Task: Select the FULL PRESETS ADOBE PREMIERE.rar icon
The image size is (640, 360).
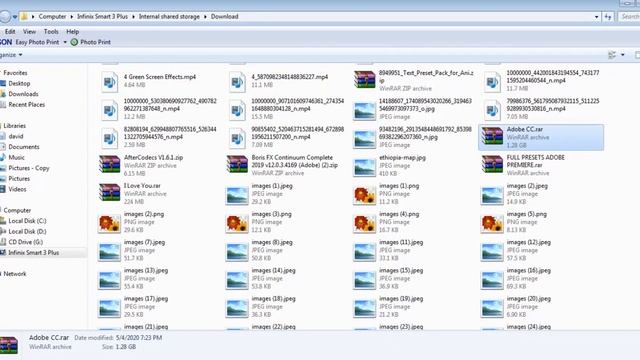Action: [492, 164]
